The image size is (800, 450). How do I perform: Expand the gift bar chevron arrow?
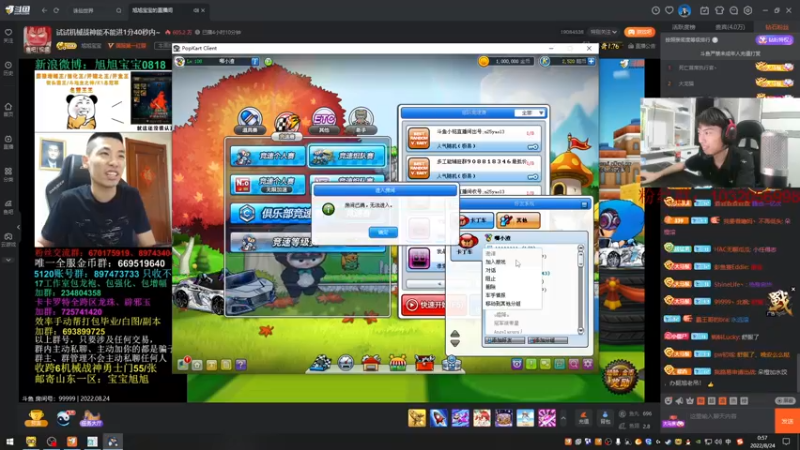click(x=563, y=418)
